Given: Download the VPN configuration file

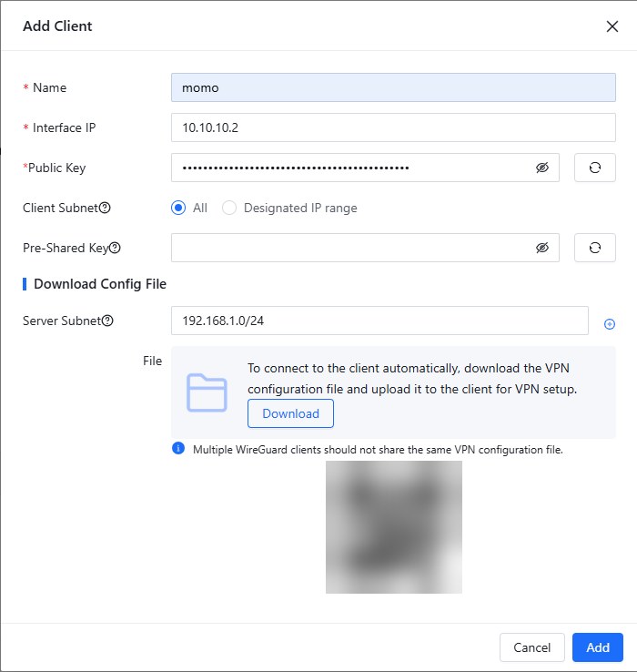Looking at the screenshot, I should click(x=290, y=413).
